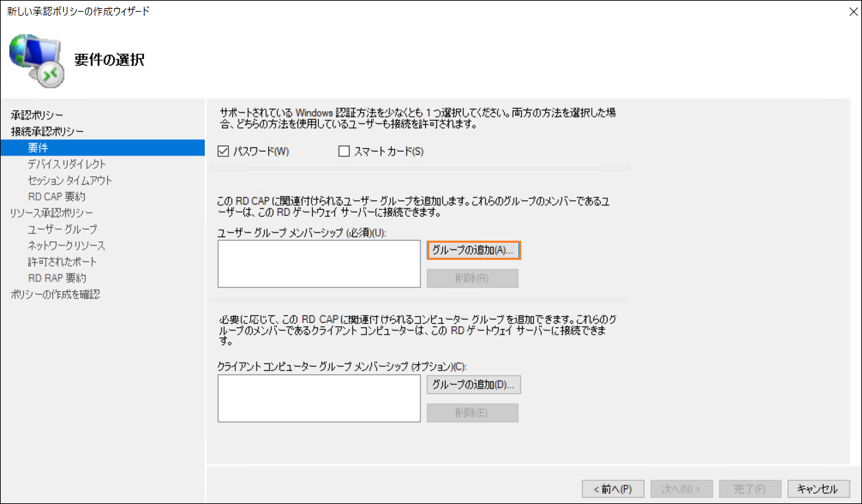This screenshot has height=504, width=862.
Task: Select リソース承認ポリシー in the sidebar
Action: pos(51,213)
